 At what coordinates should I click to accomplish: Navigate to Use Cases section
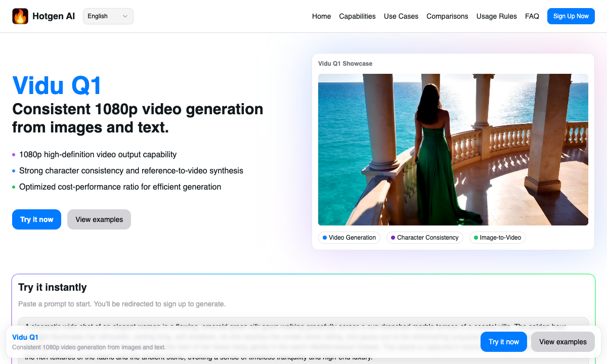click(x=401, y=16)
